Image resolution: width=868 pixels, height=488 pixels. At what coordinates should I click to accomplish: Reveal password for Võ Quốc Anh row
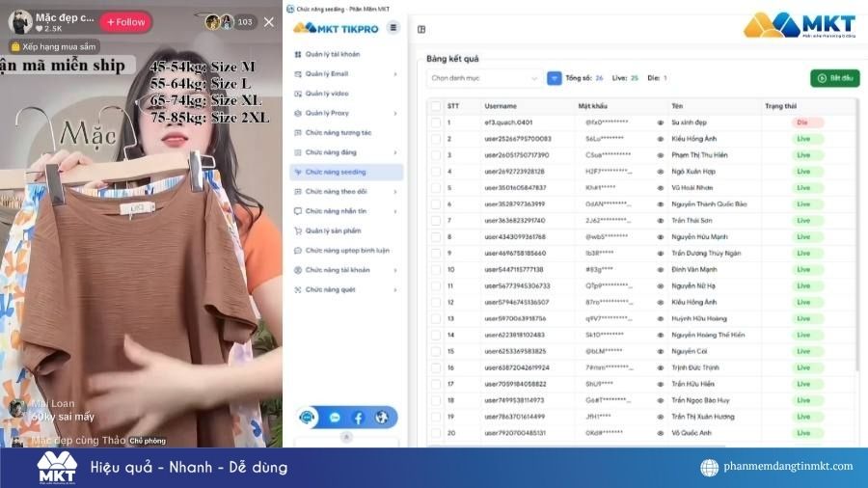pos(660,433)
